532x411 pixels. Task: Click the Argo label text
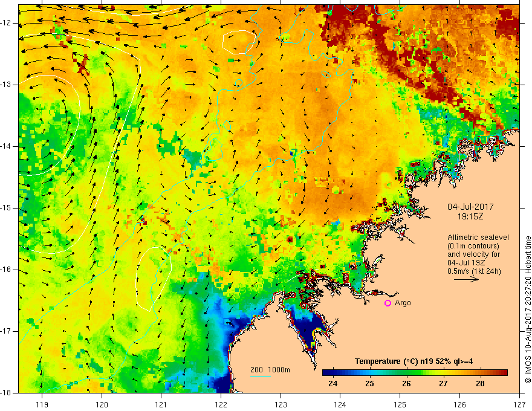(403, 303)
